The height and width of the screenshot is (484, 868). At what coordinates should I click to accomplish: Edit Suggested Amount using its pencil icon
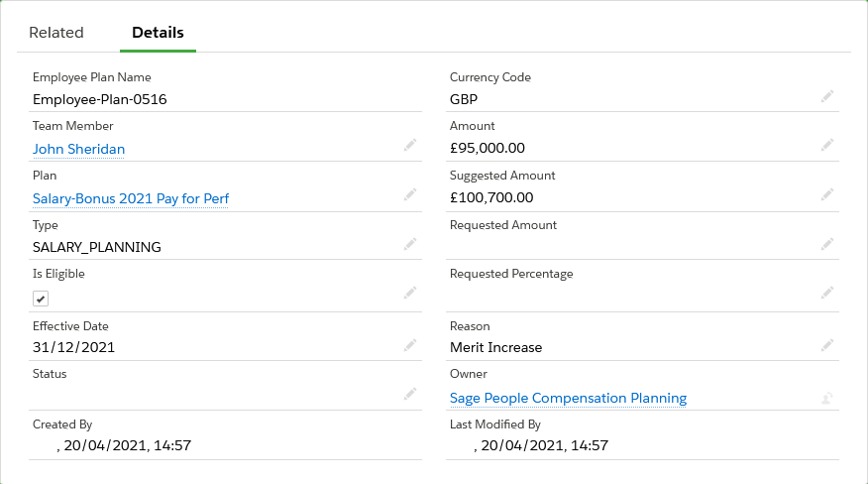click(826, 195)
